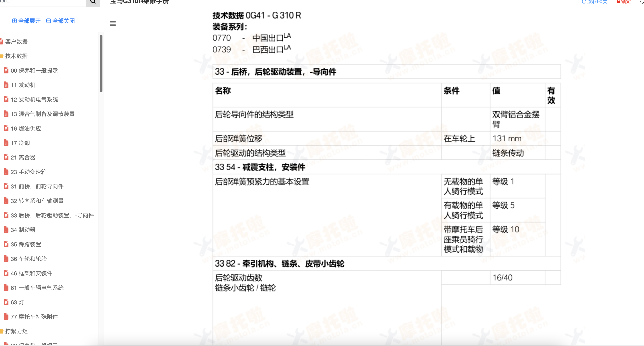
Task: Open 36 车轮和轮胎 entry
Action: [x=29, y=259]
